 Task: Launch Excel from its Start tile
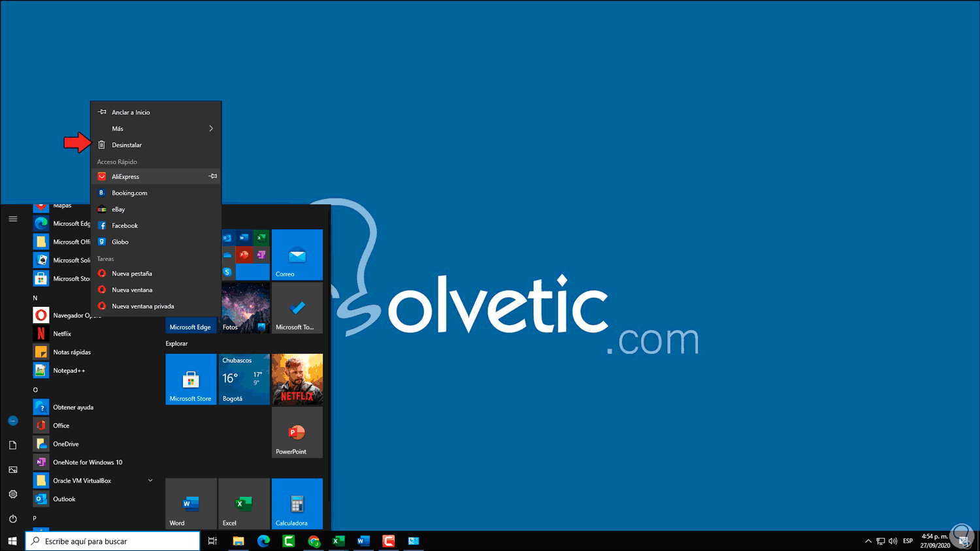(244, 503)
